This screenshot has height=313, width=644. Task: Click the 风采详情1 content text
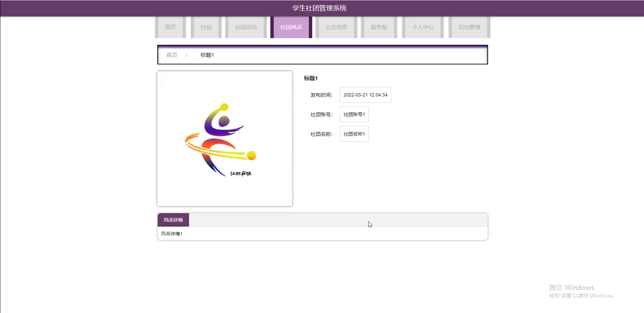click(x=172, y=234)
